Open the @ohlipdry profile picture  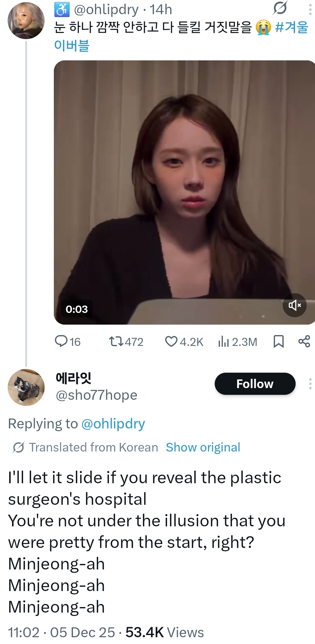pyautogui.click(x=26, y=21)
